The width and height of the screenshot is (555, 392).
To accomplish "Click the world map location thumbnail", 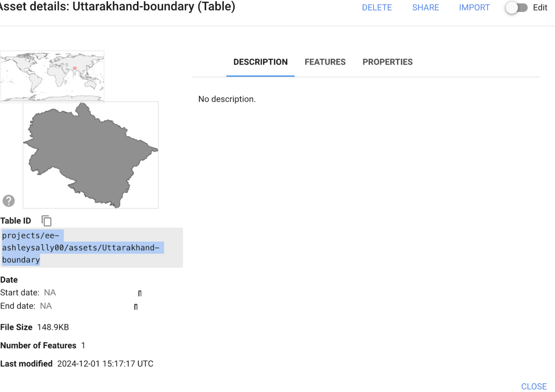I will 52,76.
